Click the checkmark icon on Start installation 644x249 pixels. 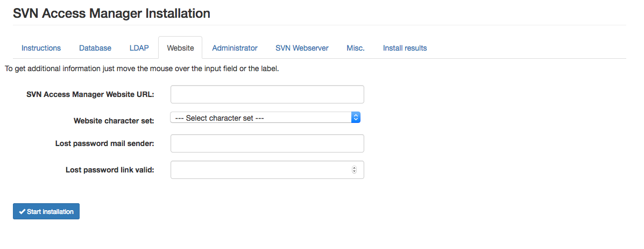tap(22, 212)
